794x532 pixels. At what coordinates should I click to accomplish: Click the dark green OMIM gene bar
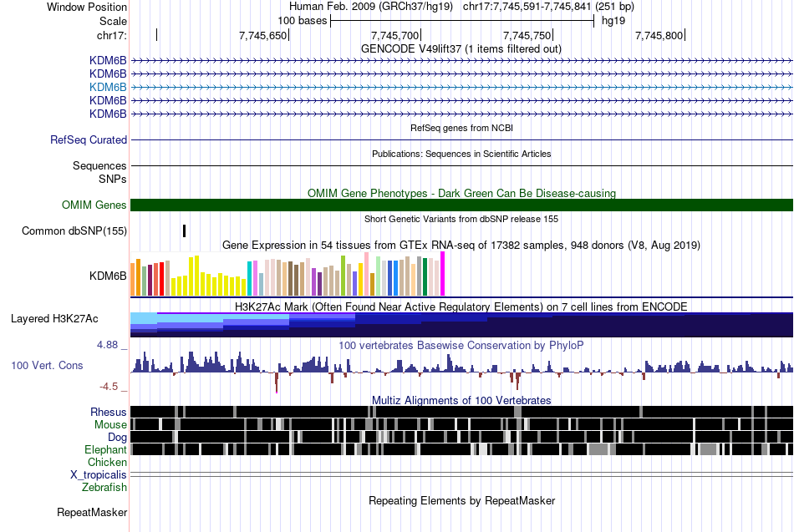coord(461,205)
